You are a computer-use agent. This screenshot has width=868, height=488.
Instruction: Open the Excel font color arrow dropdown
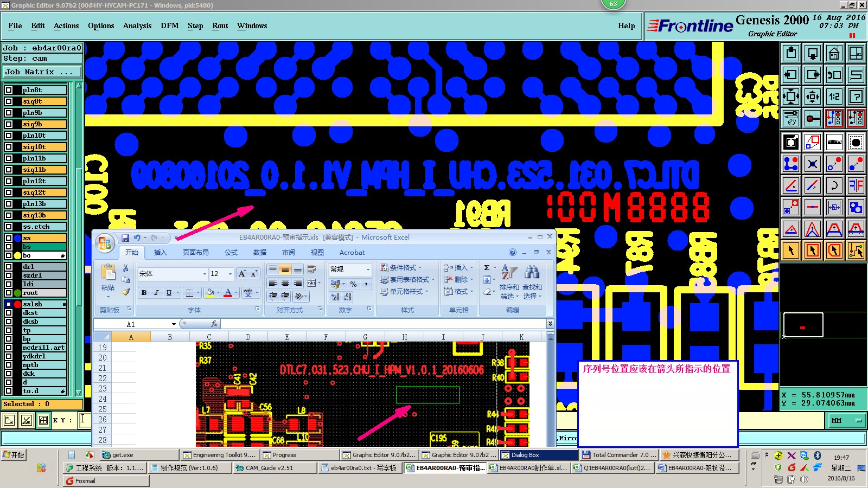click(237, 293)
